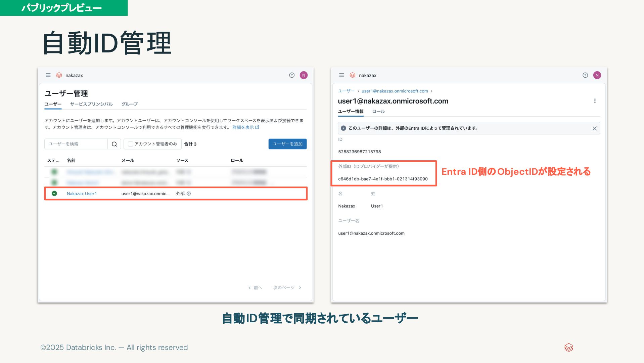Screen dimensions: 644x363
Task: Click the info icon next to 外部 source
Action: [x=189, y=194]
